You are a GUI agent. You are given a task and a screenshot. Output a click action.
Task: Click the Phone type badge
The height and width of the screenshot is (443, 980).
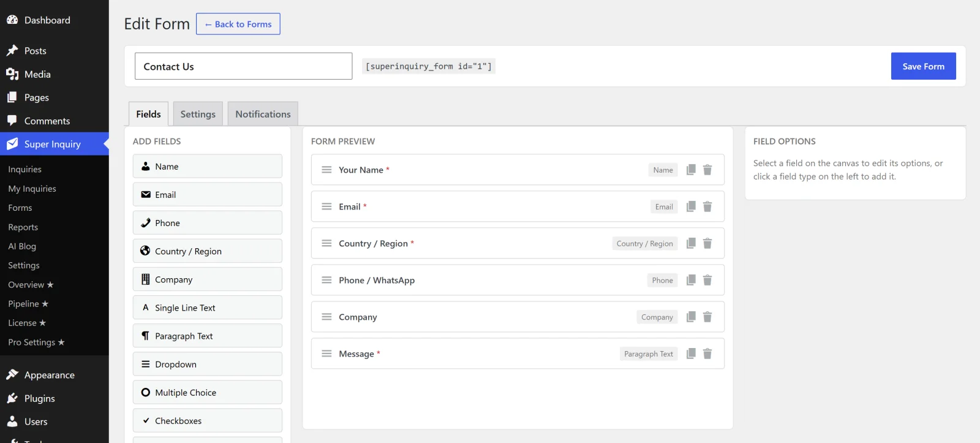[663, 280]
